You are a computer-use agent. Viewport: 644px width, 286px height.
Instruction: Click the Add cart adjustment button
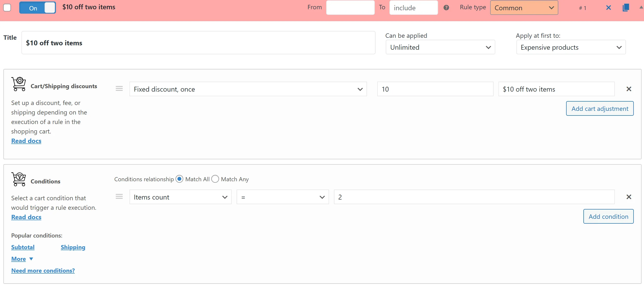[x=599, y=109]
